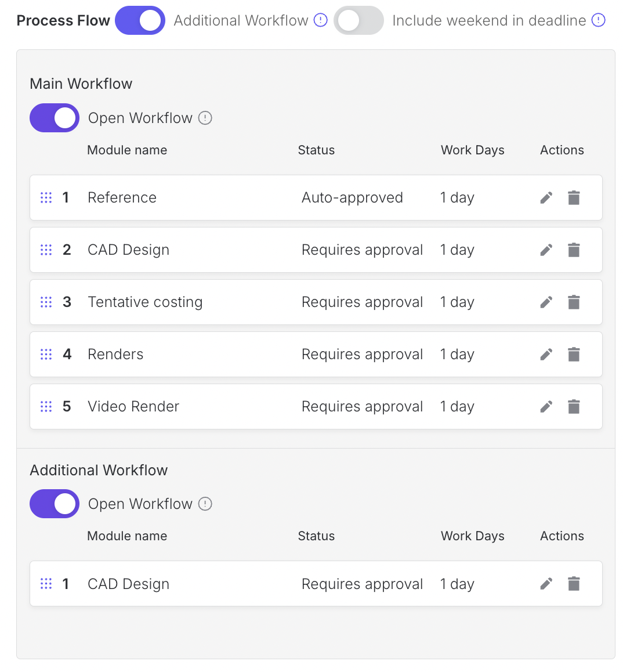Turn off Open Workflow in Additional Workflow section

click(55, 504)
